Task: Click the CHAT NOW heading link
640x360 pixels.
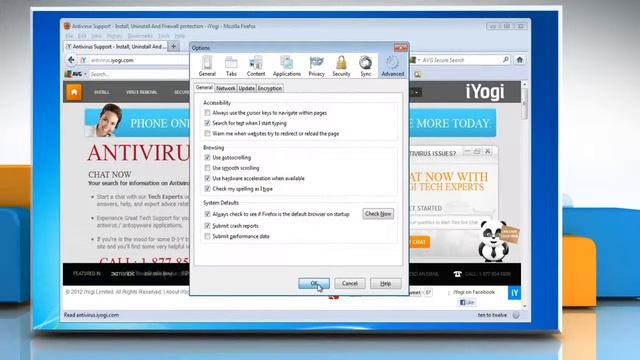Action: 110,175
